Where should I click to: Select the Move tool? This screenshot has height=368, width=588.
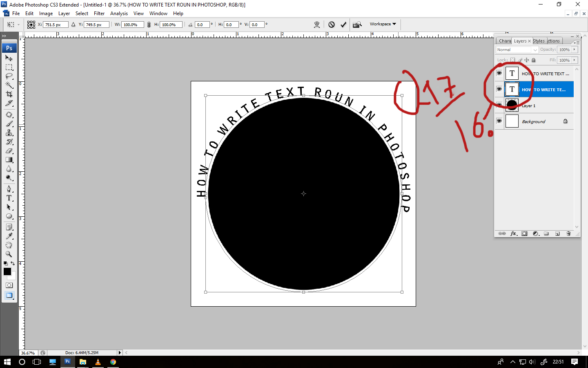[x=9, y=58]
